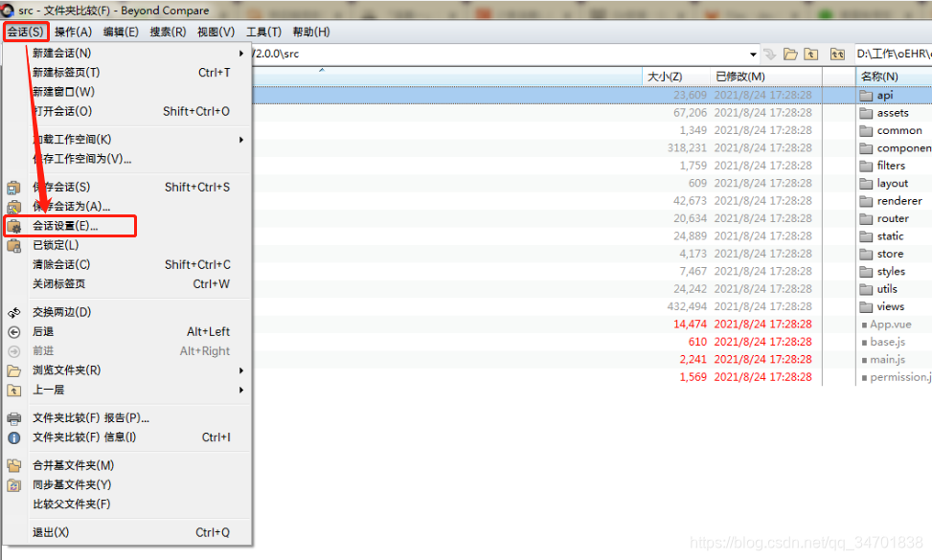Open the left path dropdown arrow
The image size is (932, 560).
[x=753, y=54]
